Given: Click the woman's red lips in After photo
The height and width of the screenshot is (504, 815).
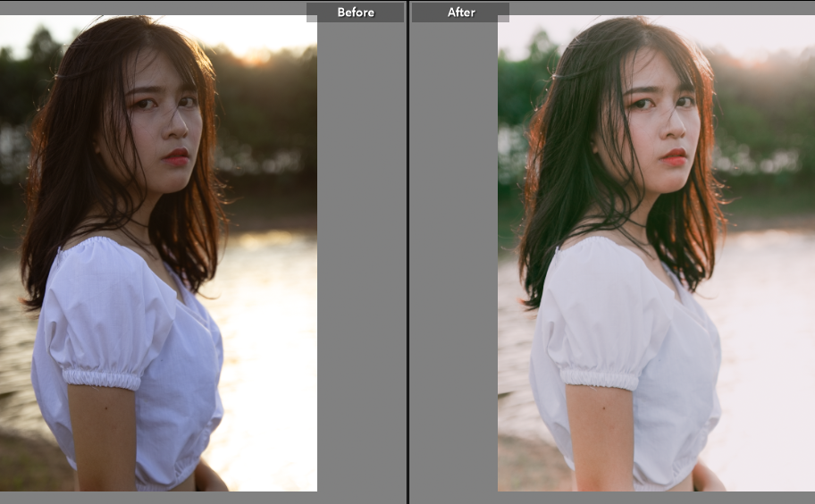Looking at the screenshot, I should click(x=675, y=156).
